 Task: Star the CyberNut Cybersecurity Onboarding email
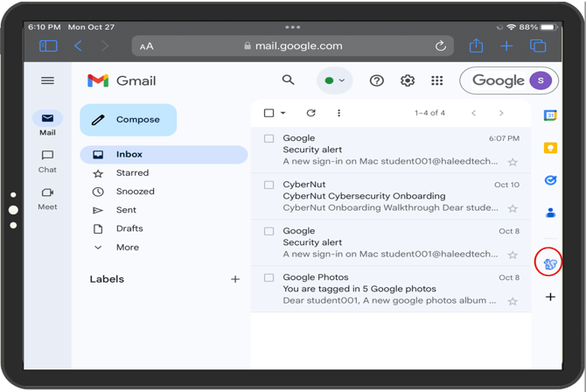pyautogui.click(x=513, y=209)
